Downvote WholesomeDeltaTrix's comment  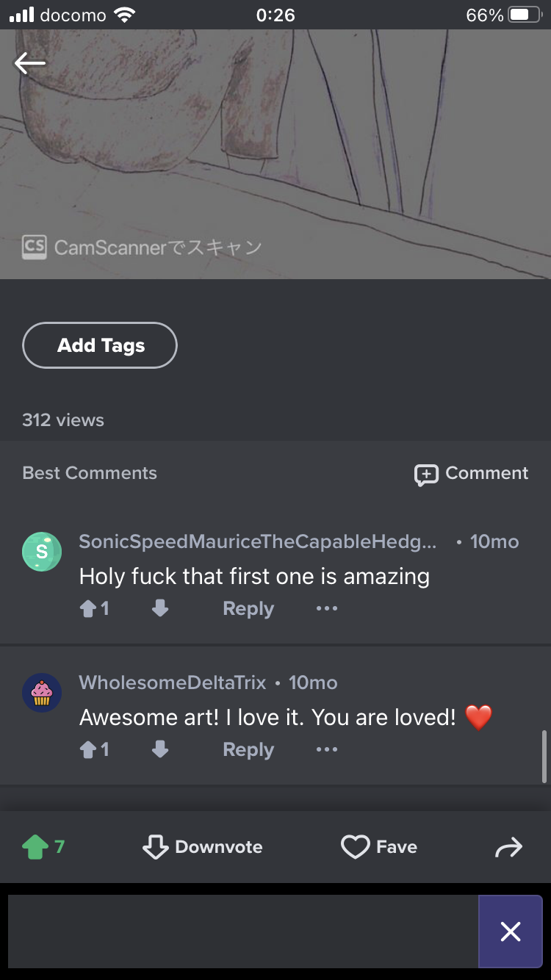click(160, 750)
